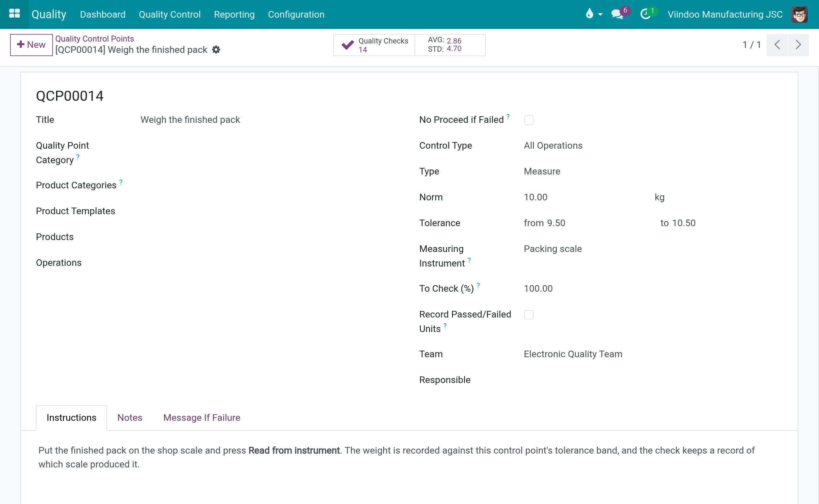Show help tooltip for Measuring Instrument

[x=469, y=260]
